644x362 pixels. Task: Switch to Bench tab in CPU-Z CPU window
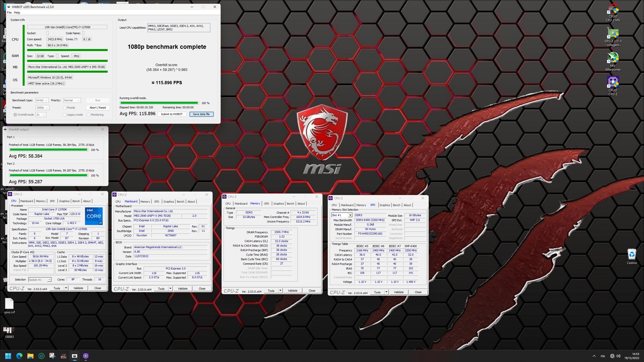[x=76, y=201]
